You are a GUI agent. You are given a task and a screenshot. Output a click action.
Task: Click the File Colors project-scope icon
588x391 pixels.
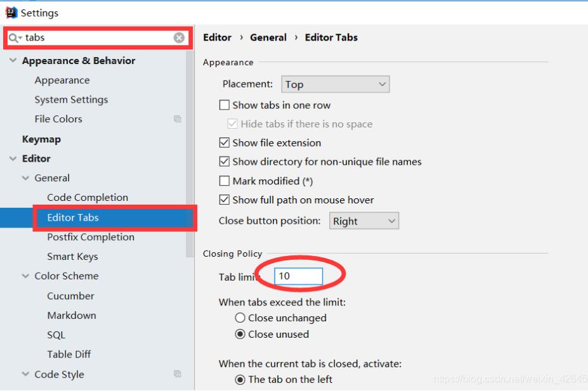pyautogui.click(x=178, y=119)
